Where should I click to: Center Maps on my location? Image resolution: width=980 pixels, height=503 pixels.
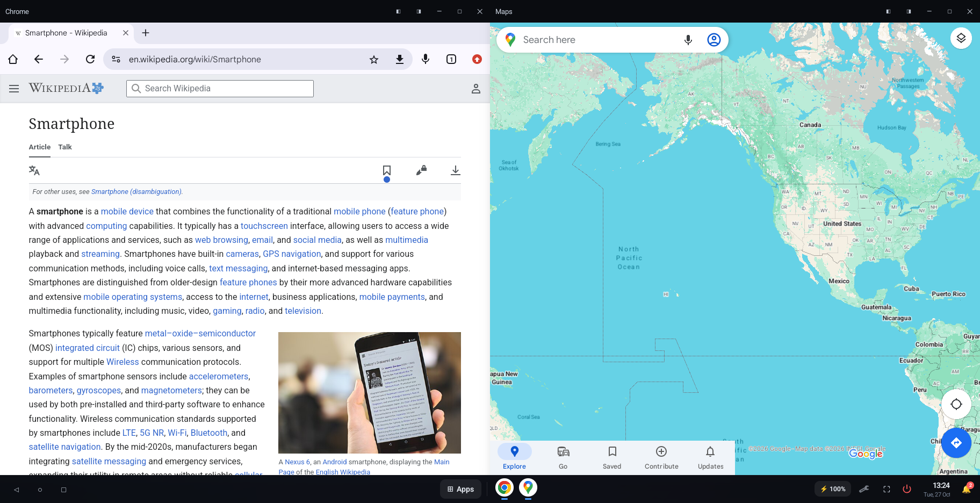pyautogui.click(x=956, y=404)
